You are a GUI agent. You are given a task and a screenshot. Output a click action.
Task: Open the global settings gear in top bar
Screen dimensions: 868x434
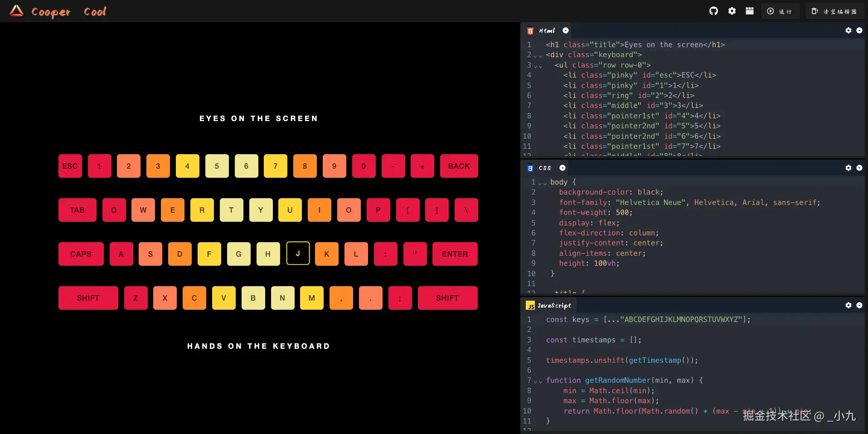pyautogui.click(x=732, y=11)
